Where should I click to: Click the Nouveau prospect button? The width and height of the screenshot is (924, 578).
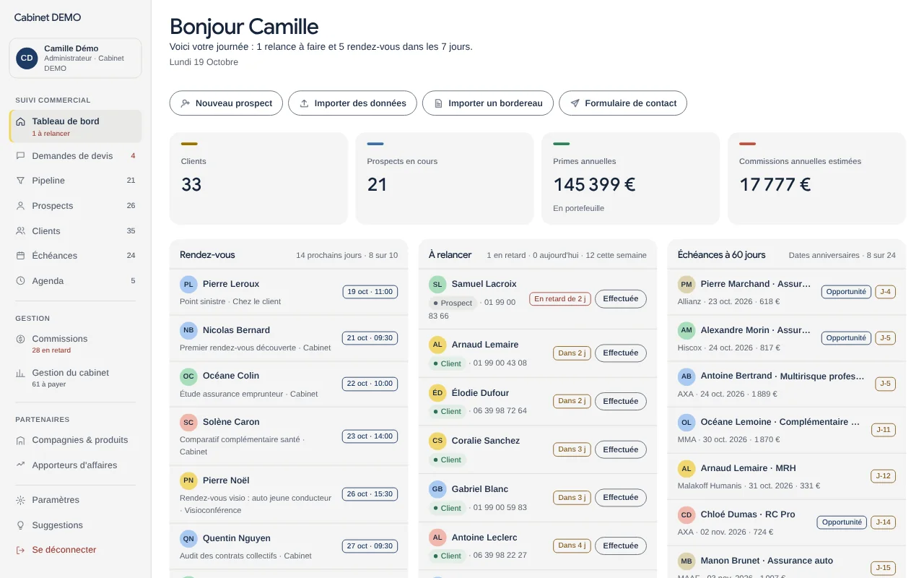pyautogui.click(x=226, y=103)
